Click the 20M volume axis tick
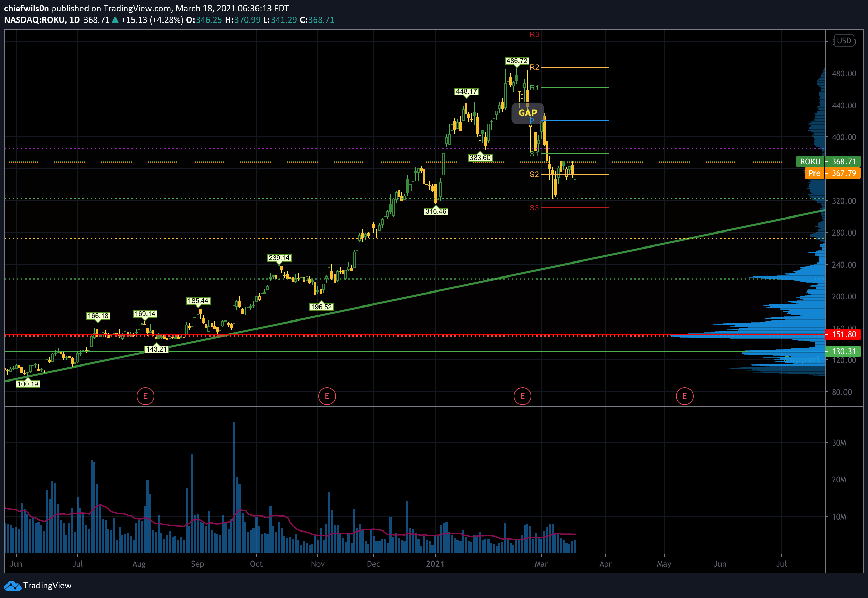Screen dimensions: 868x598 click(x=839, y=480)
